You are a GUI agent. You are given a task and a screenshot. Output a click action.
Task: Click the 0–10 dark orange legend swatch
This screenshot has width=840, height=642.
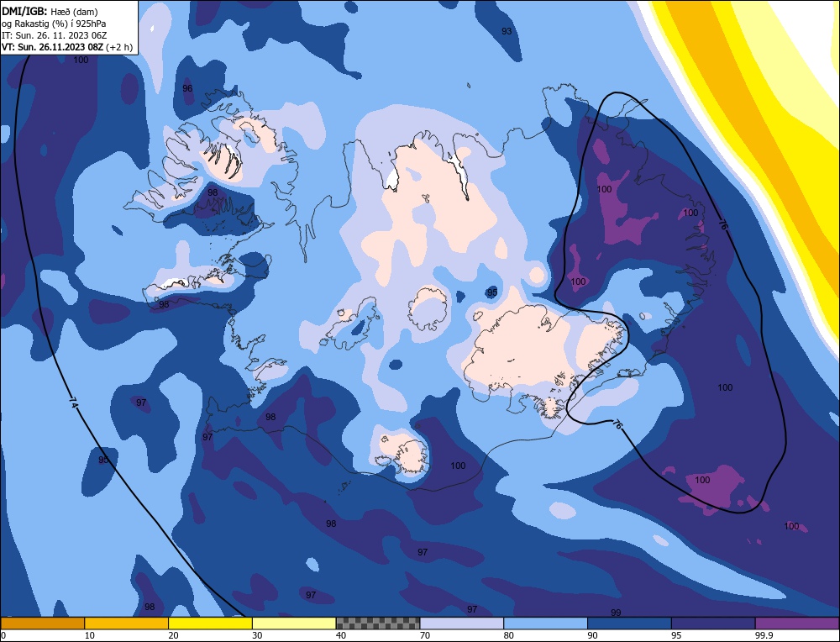click(42, 624)
